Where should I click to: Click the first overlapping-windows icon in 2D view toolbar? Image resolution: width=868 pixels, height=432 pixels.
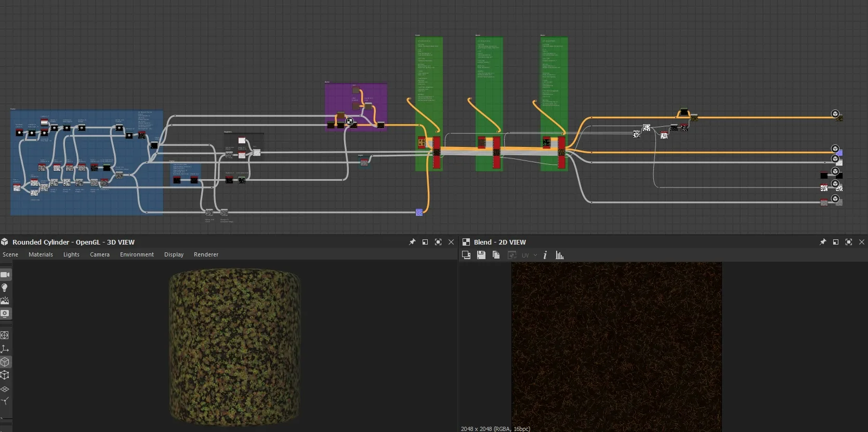click(466, 255)
